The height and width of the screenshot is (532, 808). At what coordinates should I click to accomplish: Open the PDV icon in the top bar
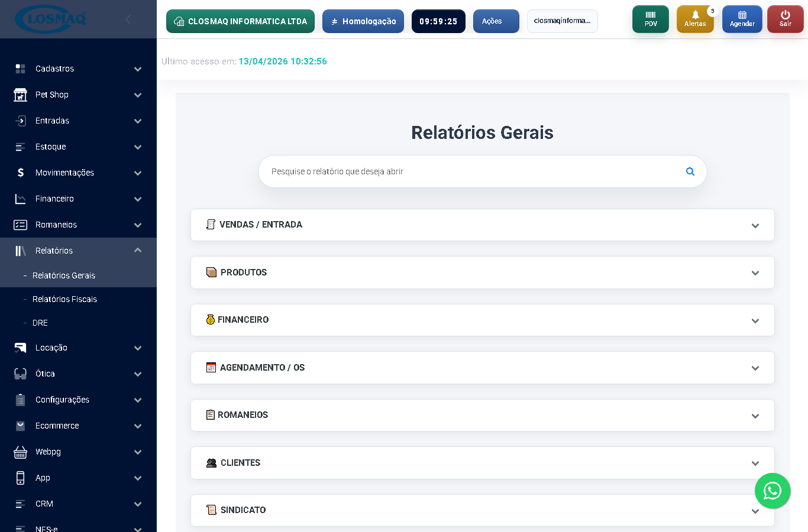pyautogui.click(x=650, y=18)
